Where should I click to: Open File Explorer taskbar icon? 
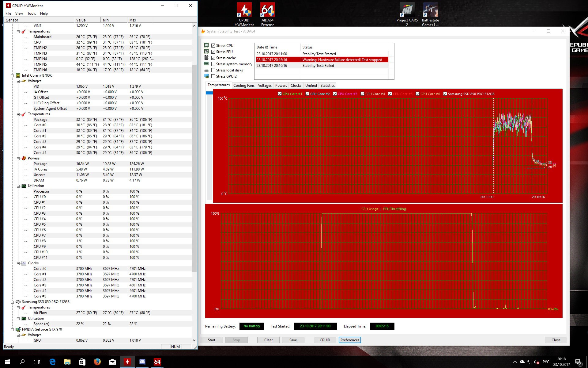coord(67,362)
